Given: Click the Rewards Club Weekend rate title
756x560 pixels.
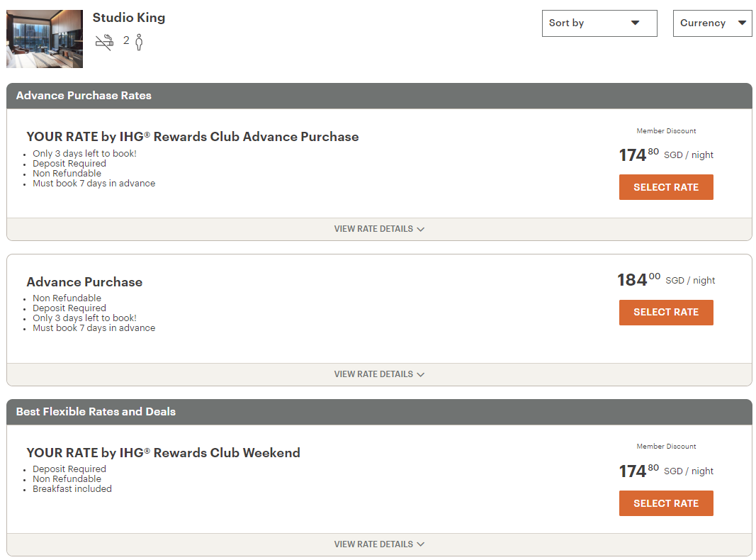Looking at the screenshot, I should pos(163,453).
